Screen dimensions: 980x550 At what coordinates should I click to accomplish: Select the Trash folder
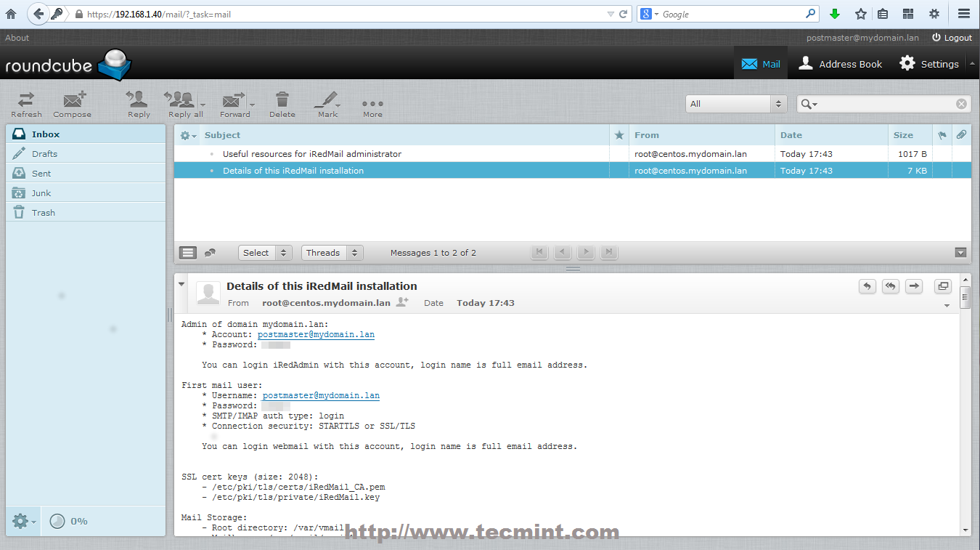(x=86, y=212)
